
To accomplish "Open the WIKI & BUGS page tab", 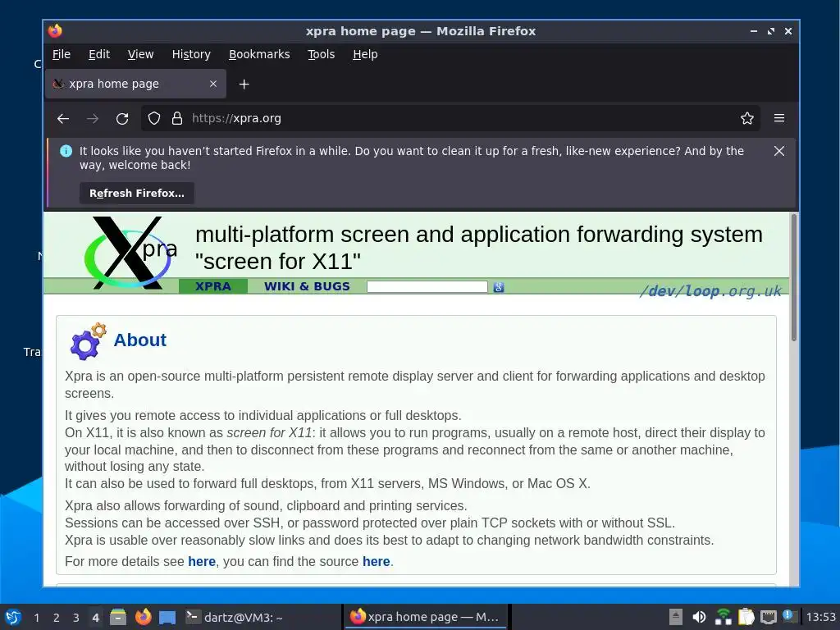I will [307, 286].
